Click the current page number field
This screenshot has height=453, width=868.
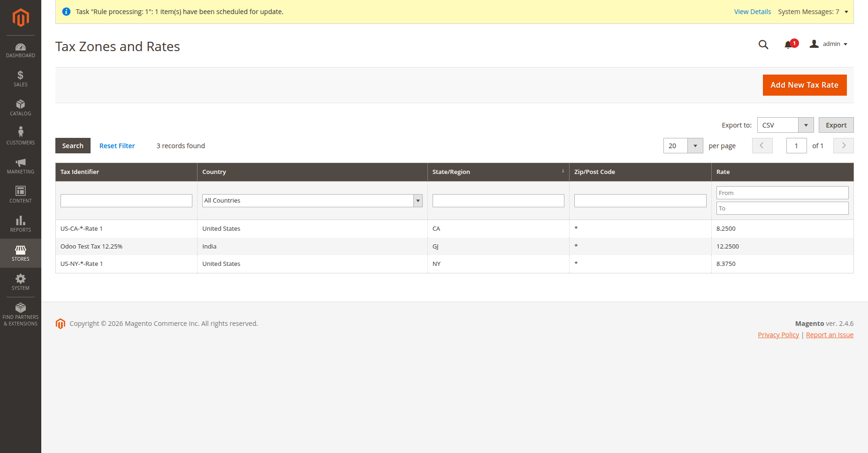tap(796, 146)
